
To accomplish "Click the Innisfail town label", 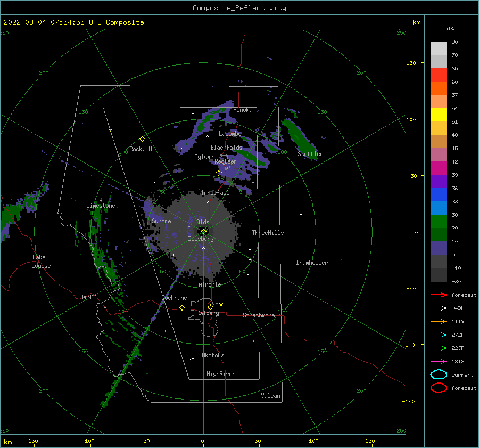I will pos(215,193).
